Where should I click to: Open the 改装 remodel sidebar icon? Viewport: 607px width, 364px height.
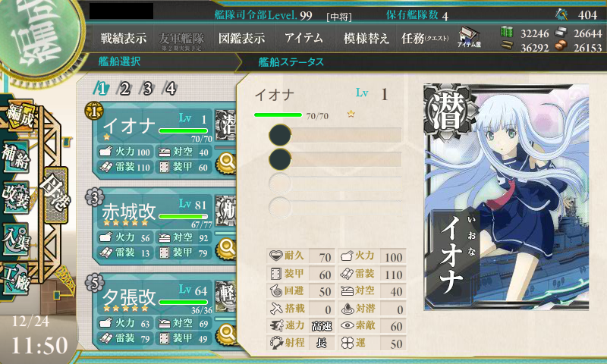click(x=16, y=196)
